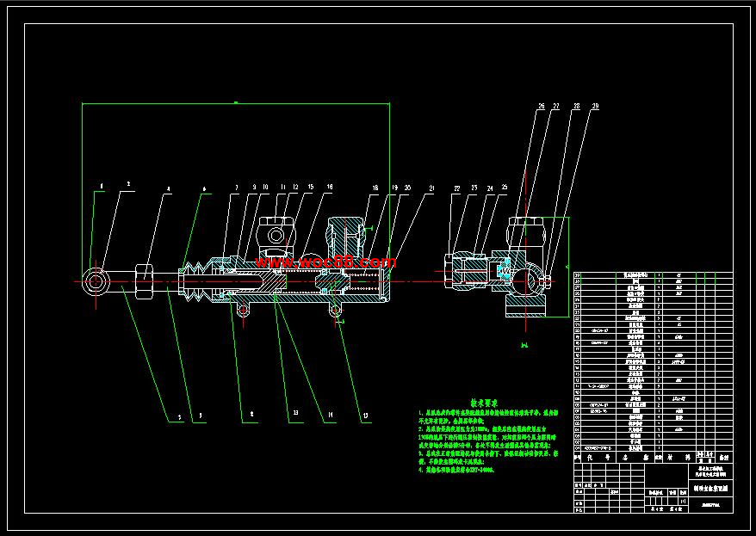Screen dimensions: 756x536
Task: Select callout number 3 at bottom left
Action: (179, 417)
